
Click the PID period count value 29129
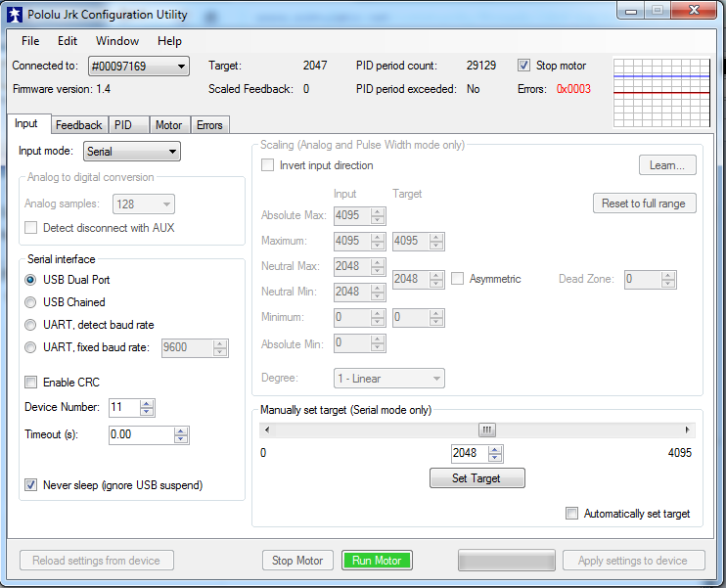pyautogui.click(x=481, y=66)
